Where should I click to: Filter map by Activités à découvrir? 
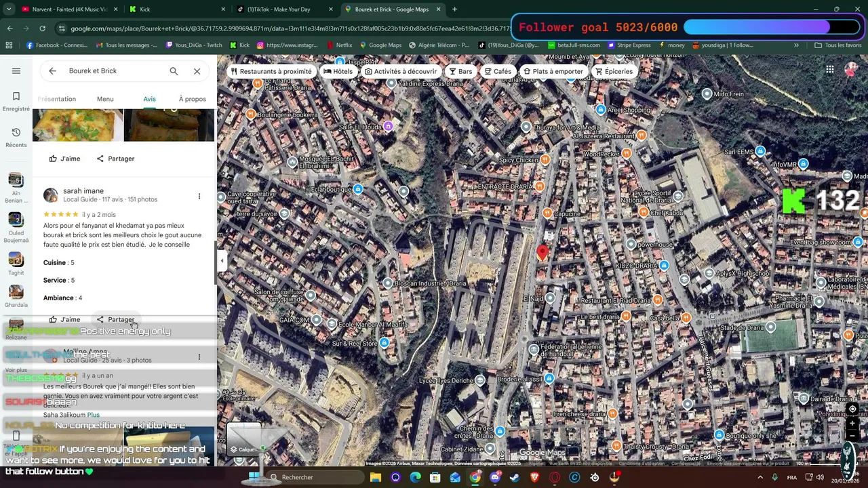(x=400, y=71)
